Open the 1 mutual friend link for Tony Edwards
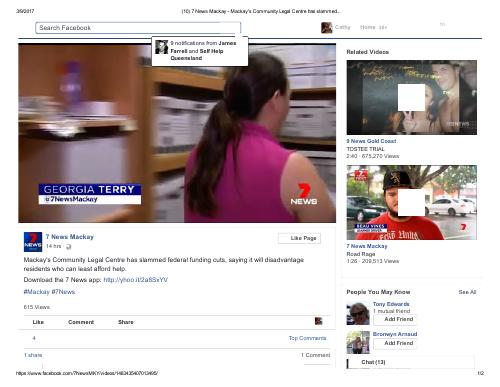This screenshot has width=500, height=387. point(391,311)
